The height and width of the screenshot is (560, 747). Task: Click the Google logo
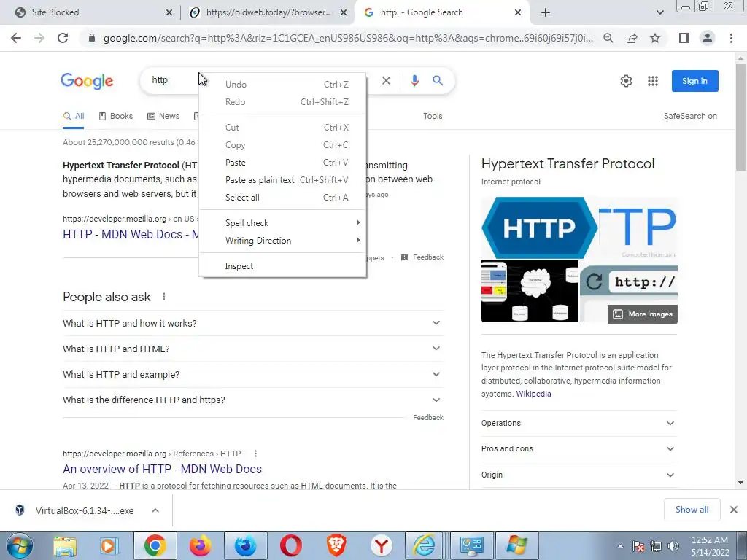click(x=87, y=81)
